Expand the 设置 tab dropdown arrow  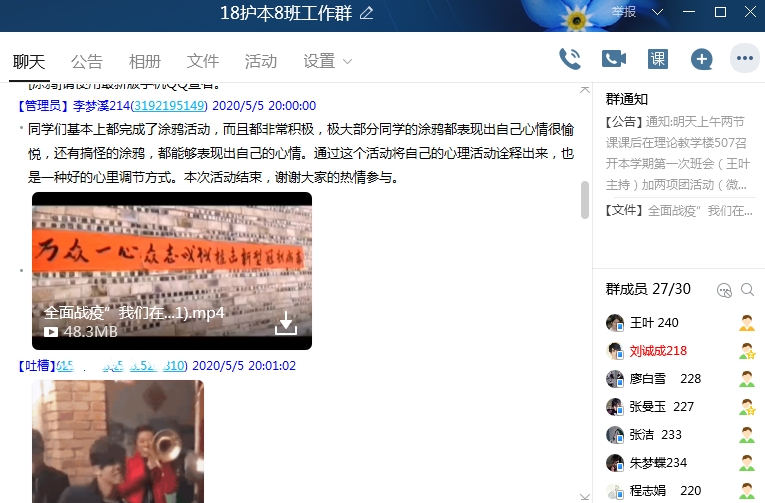click(347, 62)
